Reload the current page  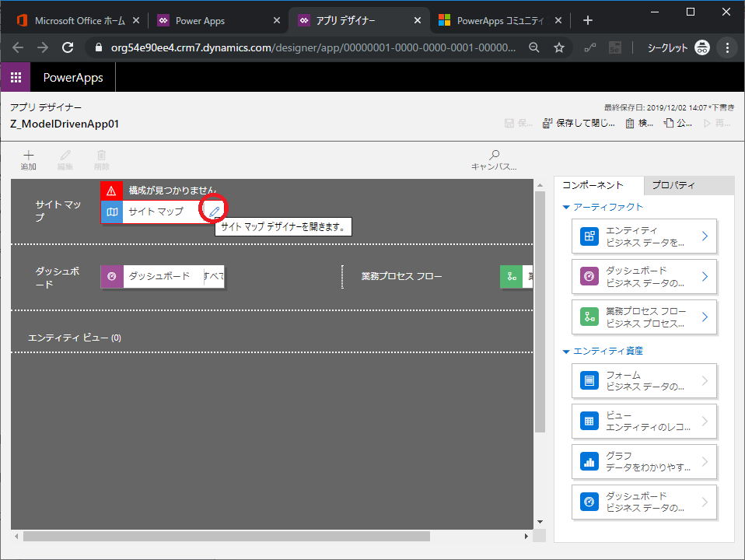point(68,47)
